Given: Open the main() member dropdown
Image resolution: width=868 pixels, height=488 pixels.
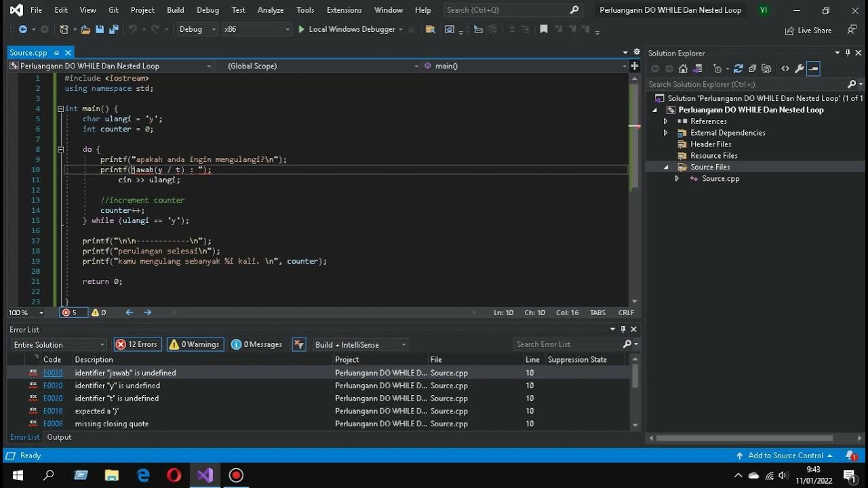Looking at the screenshot, I should (x=525, y=66).
